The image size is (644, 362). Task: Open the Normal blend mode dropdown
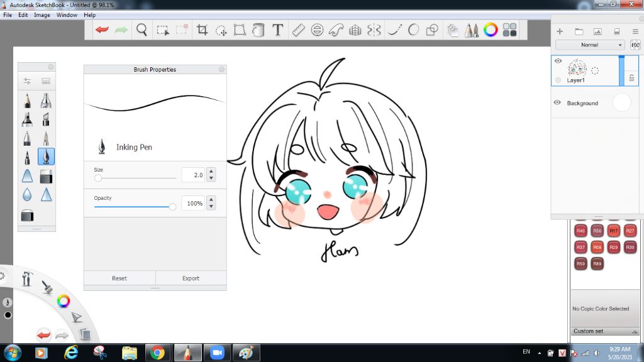[590, 45]
